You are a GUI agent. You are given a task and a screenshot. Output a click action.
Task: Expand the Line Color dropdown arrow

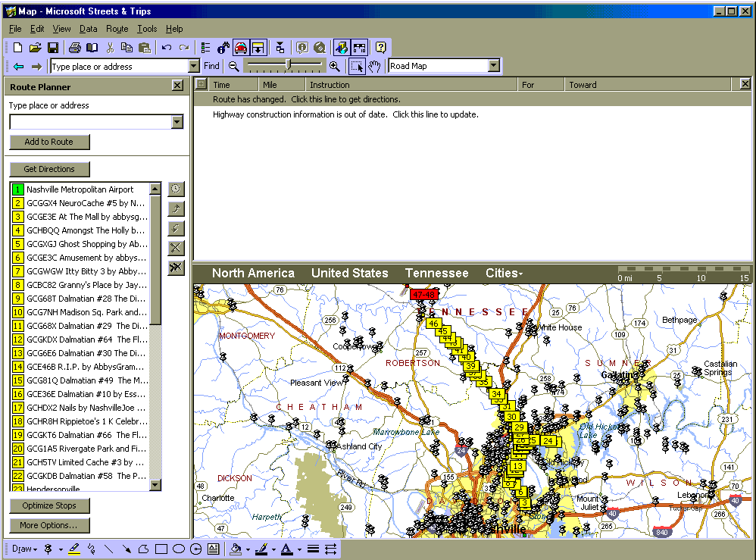click(274, 549)
